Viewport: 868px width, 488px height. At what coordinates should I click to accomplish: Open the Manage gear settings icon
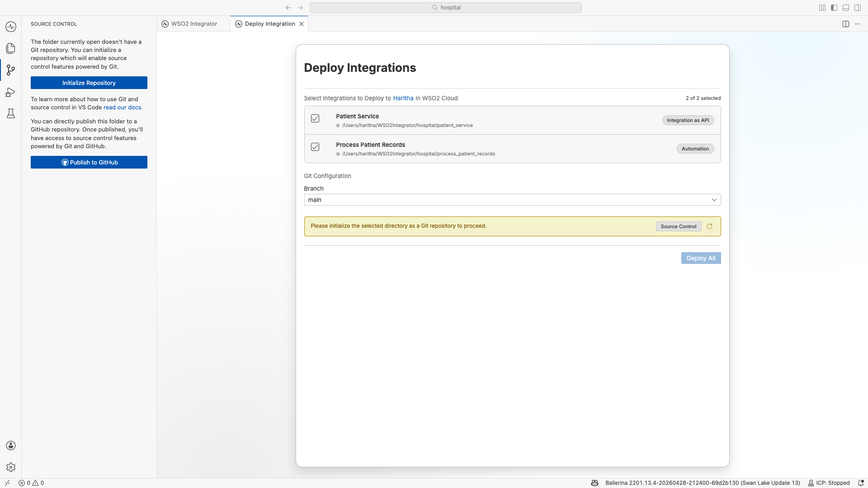coord(11,467)
